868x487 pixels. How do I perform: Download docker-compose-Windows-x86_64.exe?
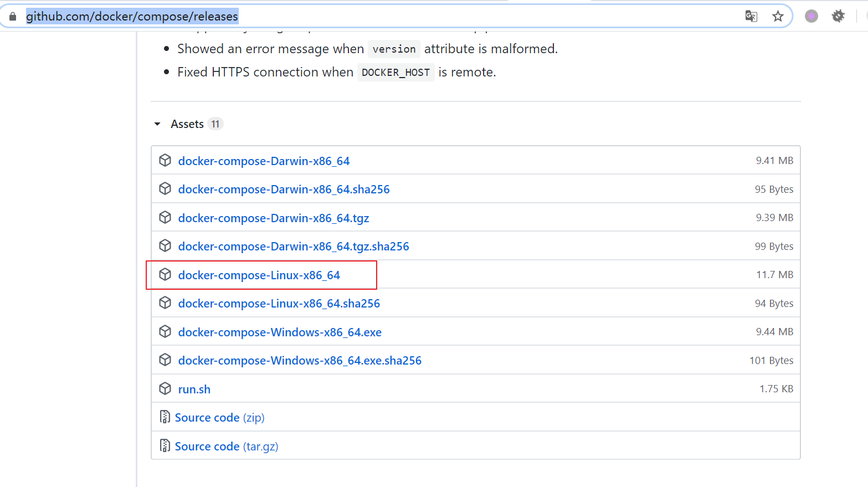click(280, 332)
